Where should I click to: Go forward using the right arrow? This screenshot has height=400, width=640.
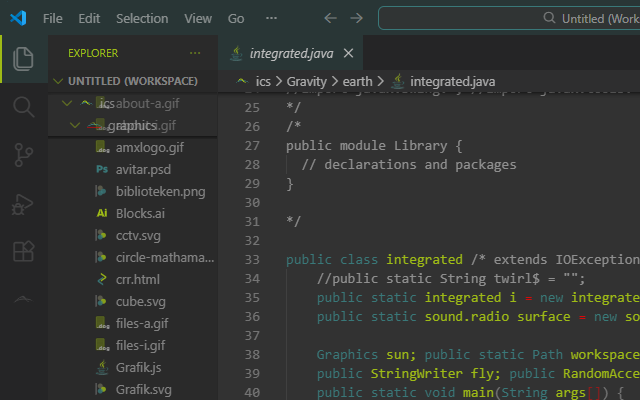point(356,18)
